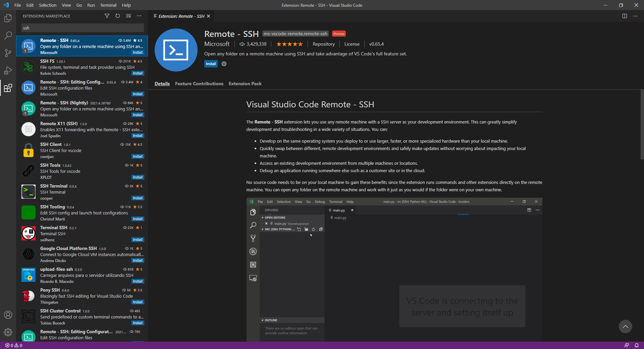Open the Manage gear in activity bar
This screenshot has height=349, width=644.
[8, 332]
